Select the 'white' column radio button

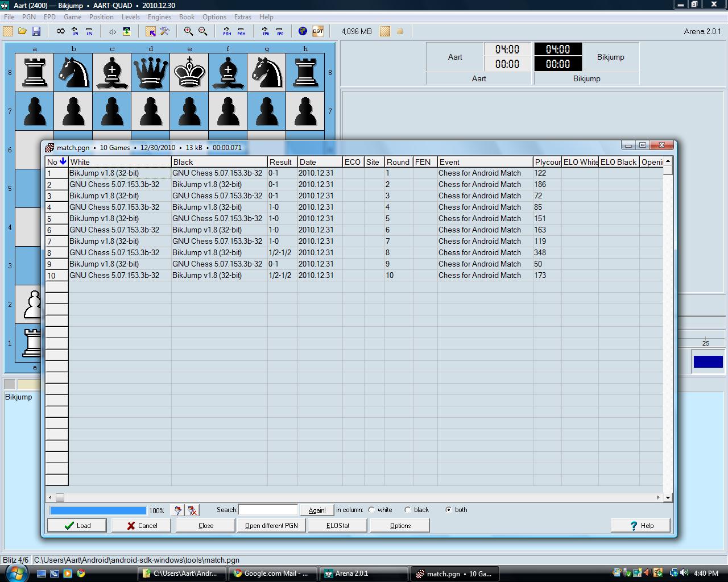(x=372, y=510)
